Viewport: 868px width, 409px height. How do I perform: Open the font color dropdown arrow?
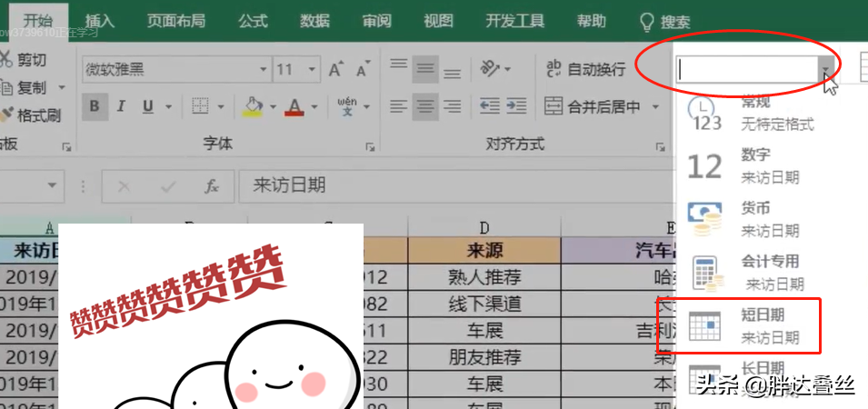tap(314, 106)
